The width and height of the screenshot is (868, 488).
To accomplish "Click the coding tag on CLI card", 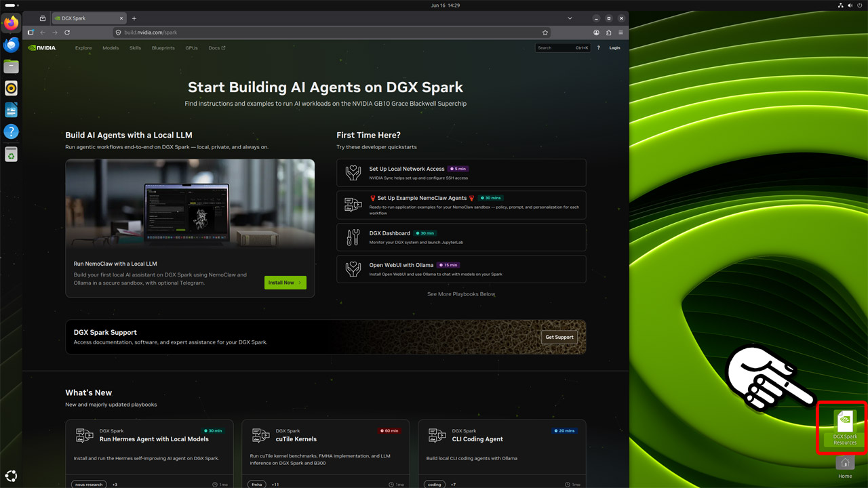I will 435,485.
